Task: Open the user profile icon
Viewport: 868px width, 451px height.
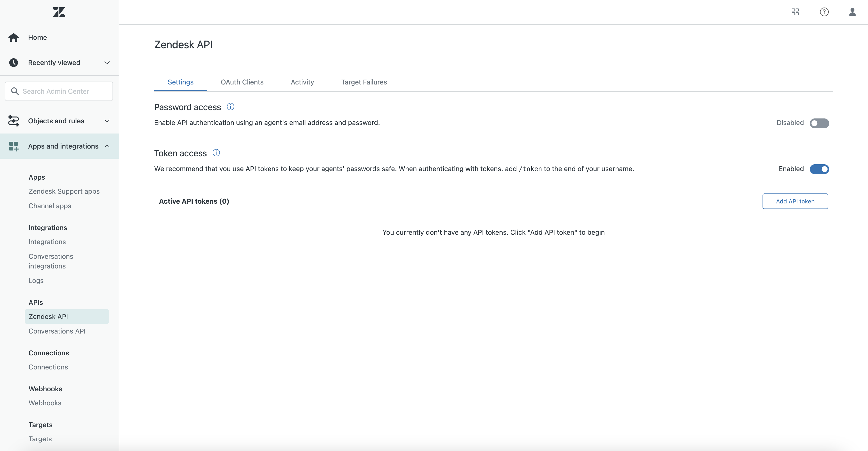Action: coord(852,12)
